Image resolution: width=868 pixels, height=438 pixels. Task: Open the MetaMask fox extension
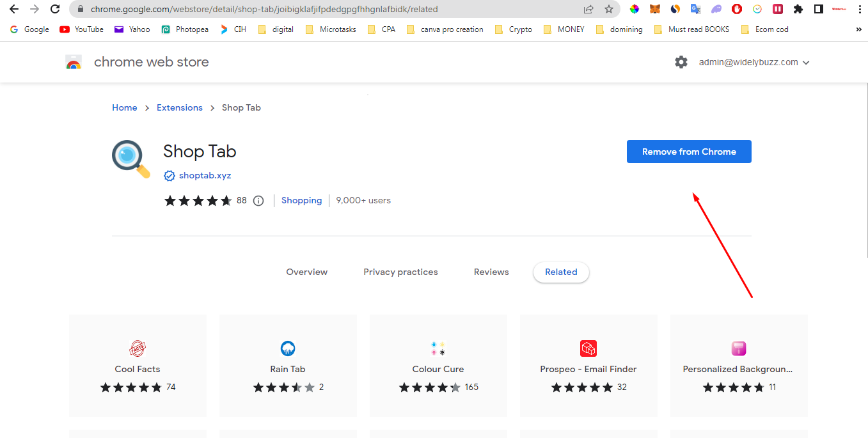coord(654,9)
